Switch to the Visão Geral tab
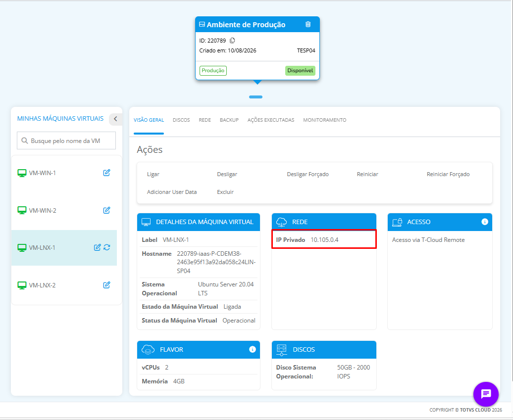 click(x=149, y=120)
